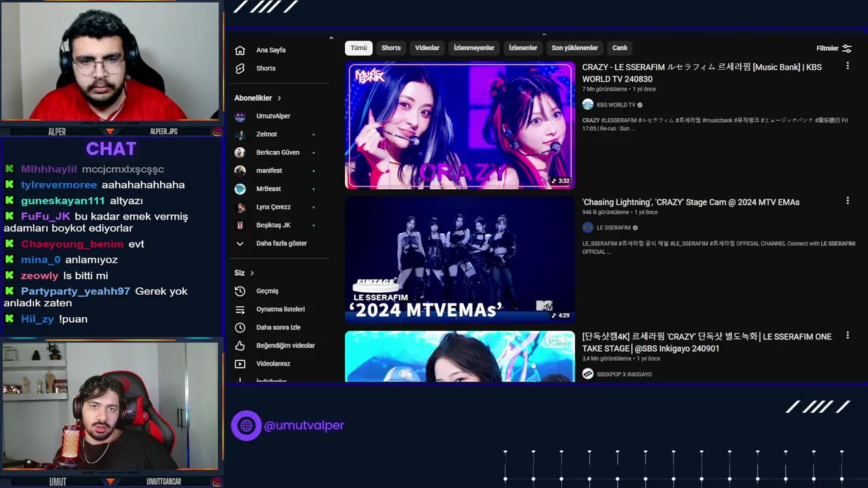868x488 pixels.
Task: Open Chasing Lightning Stage Cam video title
Action: (x=690, y=202)
